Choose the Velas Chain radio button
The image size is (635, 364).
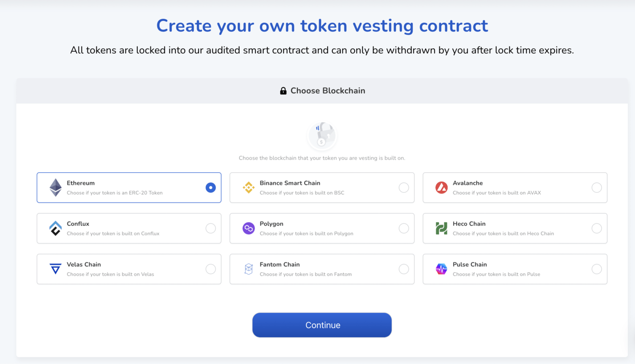(211, 269)
